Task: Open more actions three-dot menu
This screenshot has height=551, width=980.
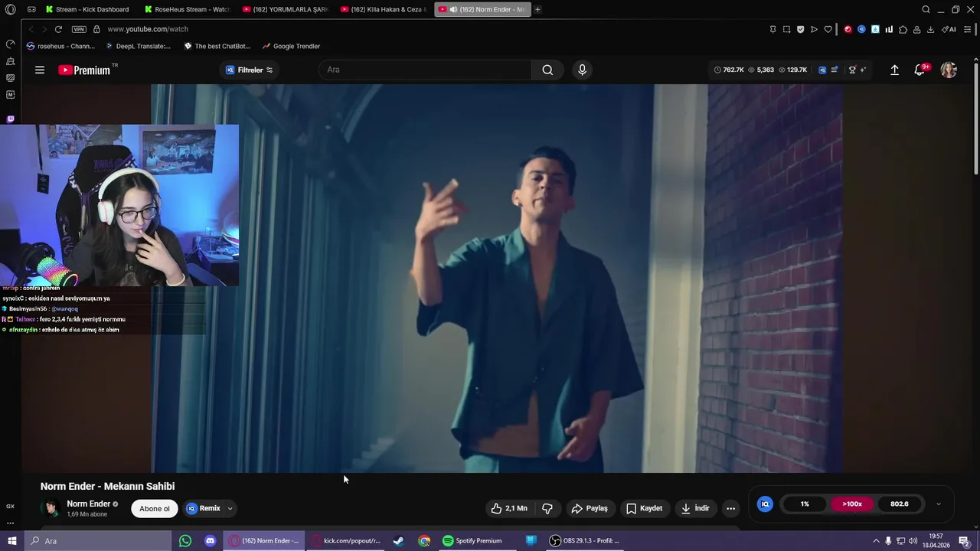Action: (730, 508)
